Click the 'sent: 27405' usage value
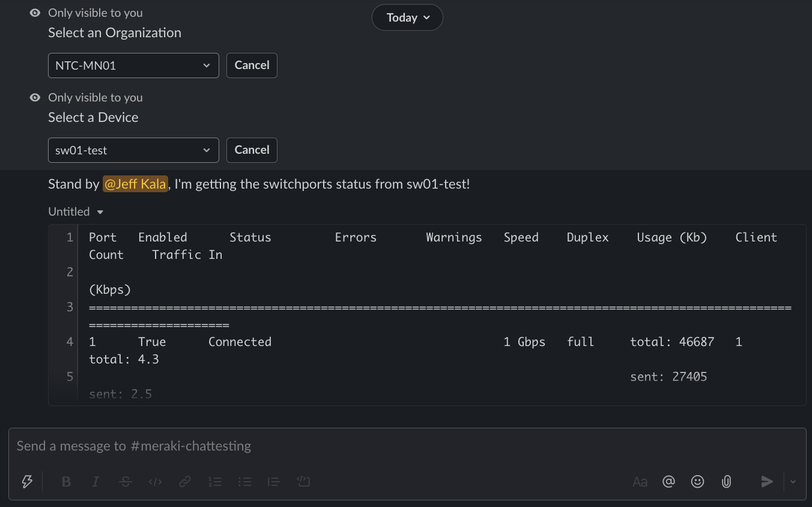The width and height of the screenshot is (812, 507). pyautogui.click(x=668, y=377)
